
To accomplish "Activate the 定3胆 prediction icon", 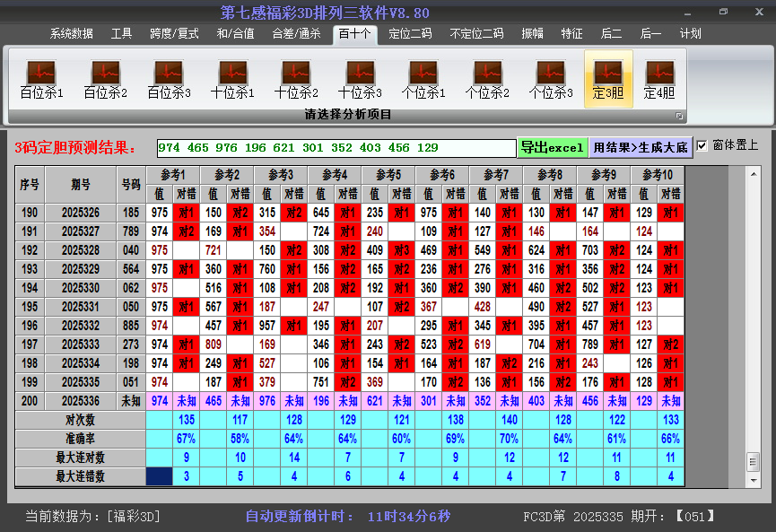I will coord(608,78).
